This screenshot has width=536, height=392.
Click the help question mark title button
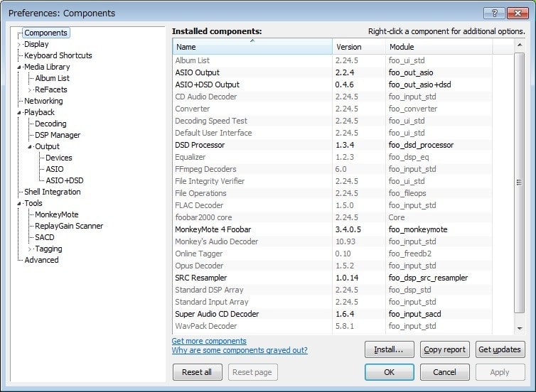click(494, 13)
